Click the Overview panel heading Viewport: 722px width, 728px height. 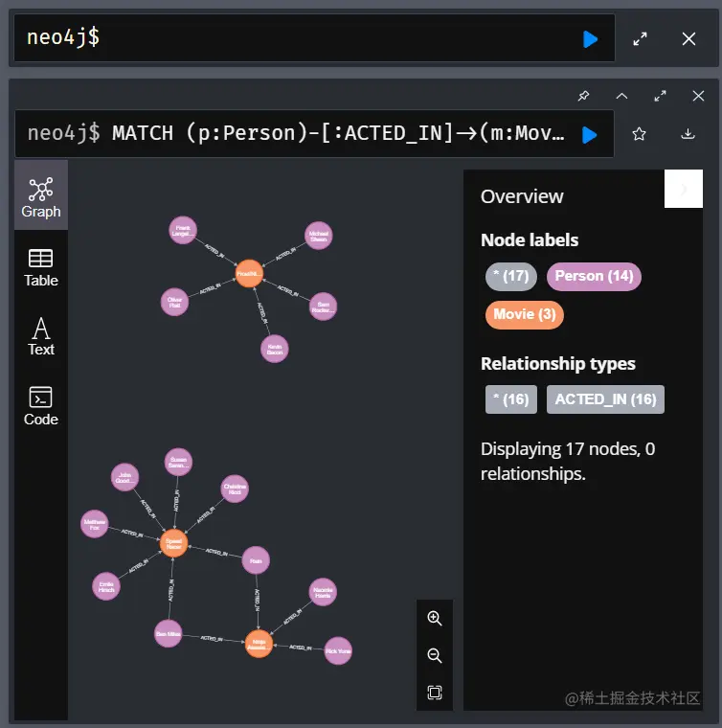[x=522, y=196]
